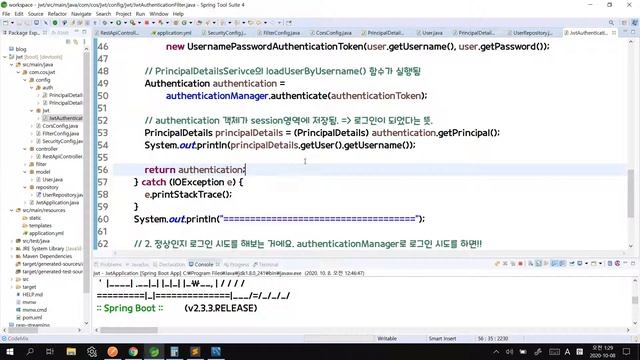The width and height of the screenshot is (640, 360).
Task: Open the CodeMix status bar item
Action: [x=16, y=338]
